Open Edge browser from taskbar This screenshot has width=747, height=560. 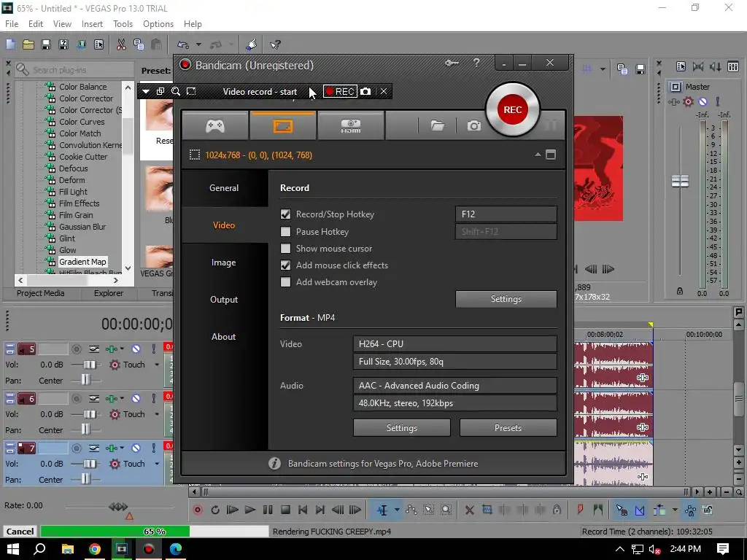click(176, 549)
